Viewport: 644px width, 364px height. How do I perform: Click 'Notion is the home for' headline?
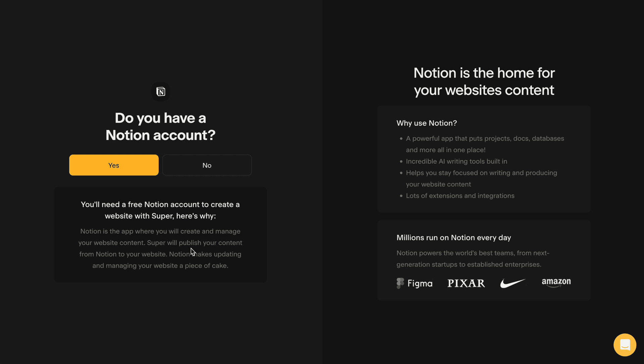(484, 73)
